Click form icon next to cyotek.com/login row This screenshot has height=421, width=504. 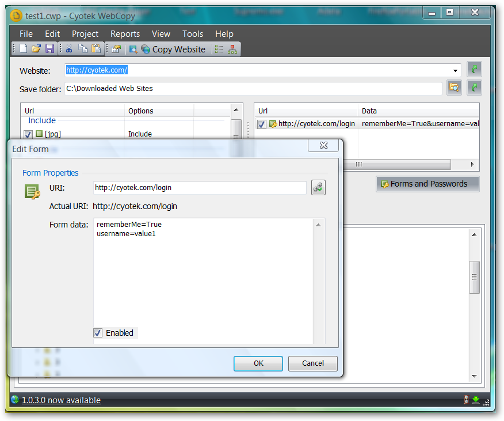[x=273, y=124]
